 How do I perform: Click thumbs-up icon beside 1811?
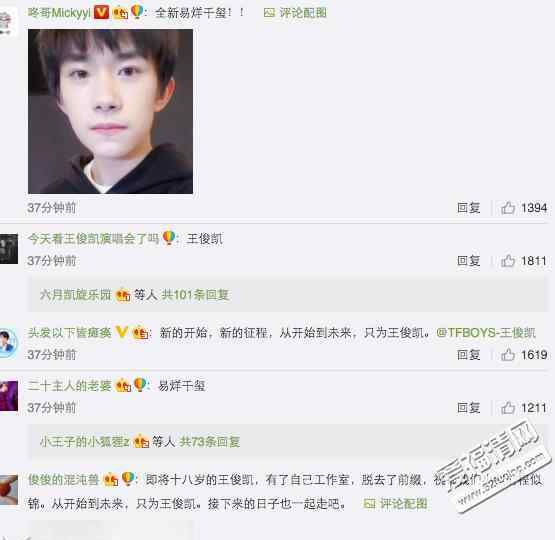[508, 261]
